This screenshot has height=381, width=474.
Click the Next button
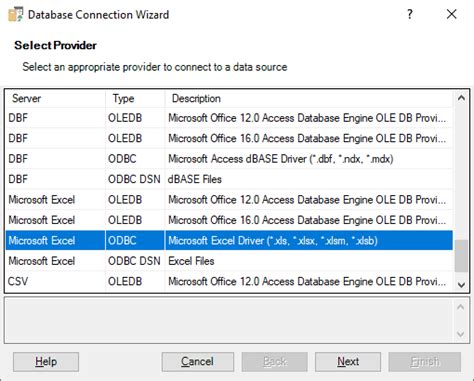(x=348, y=362)
